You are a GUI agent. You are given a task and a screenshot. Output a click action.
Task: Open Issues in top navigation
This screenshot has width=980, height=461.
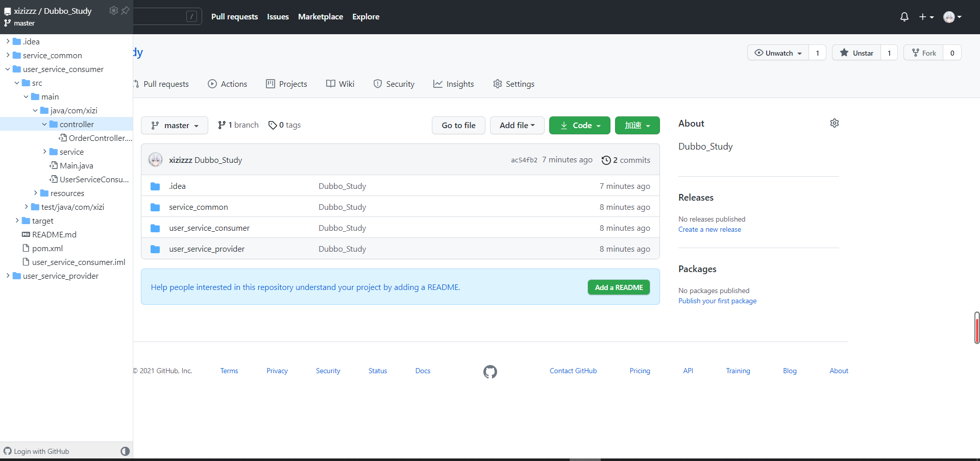click(x=278, y=16)
